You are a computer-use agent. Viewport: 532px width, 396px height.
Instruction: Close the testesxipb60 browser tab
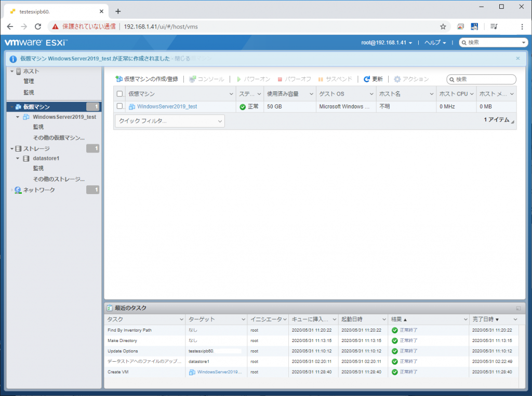click(101, 11)
